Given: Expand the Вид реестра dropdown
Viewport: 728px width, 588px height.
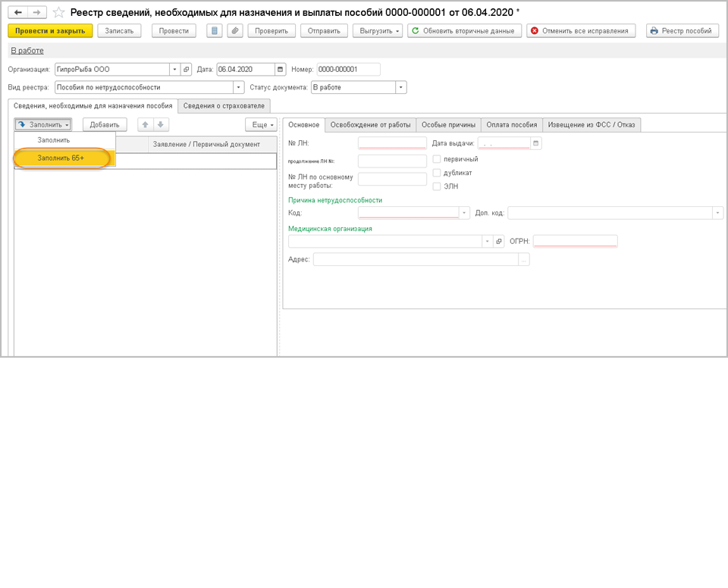Looking at the screenshot, I should pos(240,87).
